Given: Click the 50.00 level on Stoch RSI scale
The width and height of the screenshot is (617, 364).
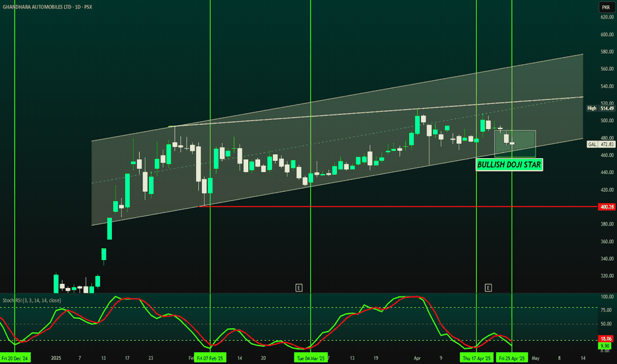Looking at the screenshot, I should click(606, 324).
